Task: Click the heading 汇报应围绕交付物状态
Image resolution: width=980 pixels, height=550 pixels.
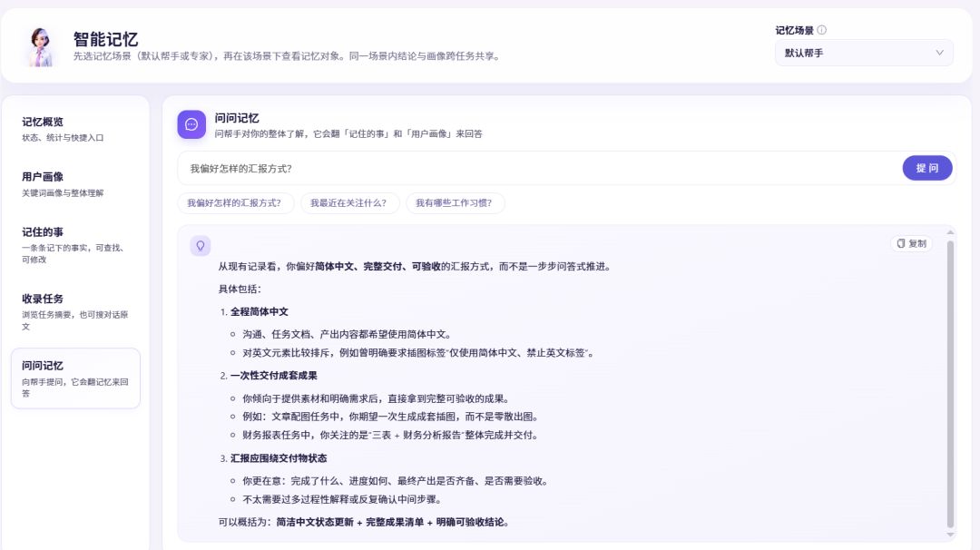Action: coord(279,458)
